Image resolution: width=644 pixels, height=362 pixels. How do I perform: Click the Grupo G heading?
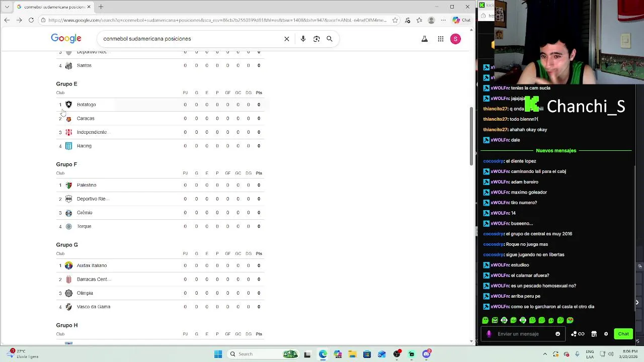[x=67, y=245]
